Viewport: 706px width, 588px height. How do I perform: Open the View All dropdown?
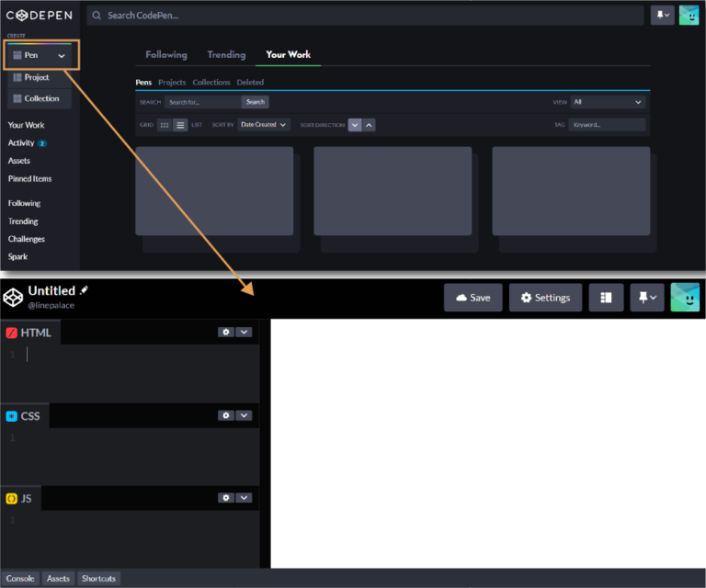tap(608, 102)
